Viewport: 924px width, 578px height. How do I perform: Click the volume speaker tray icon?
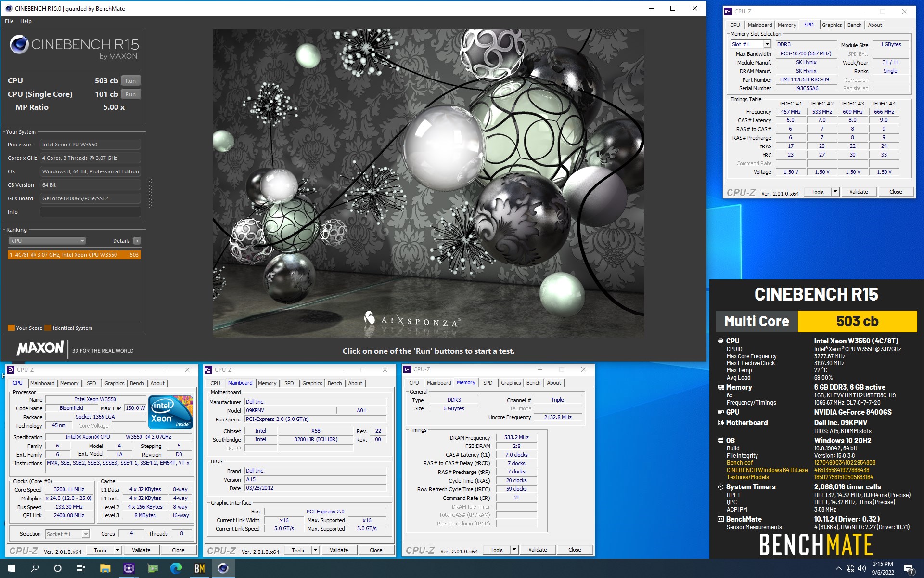point(862,568)
